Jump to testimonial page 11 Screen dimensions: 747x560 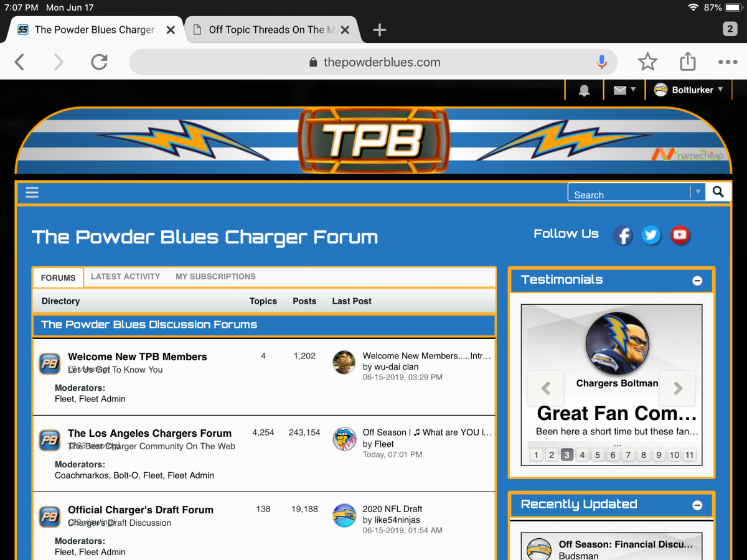[x=689, y=455]
